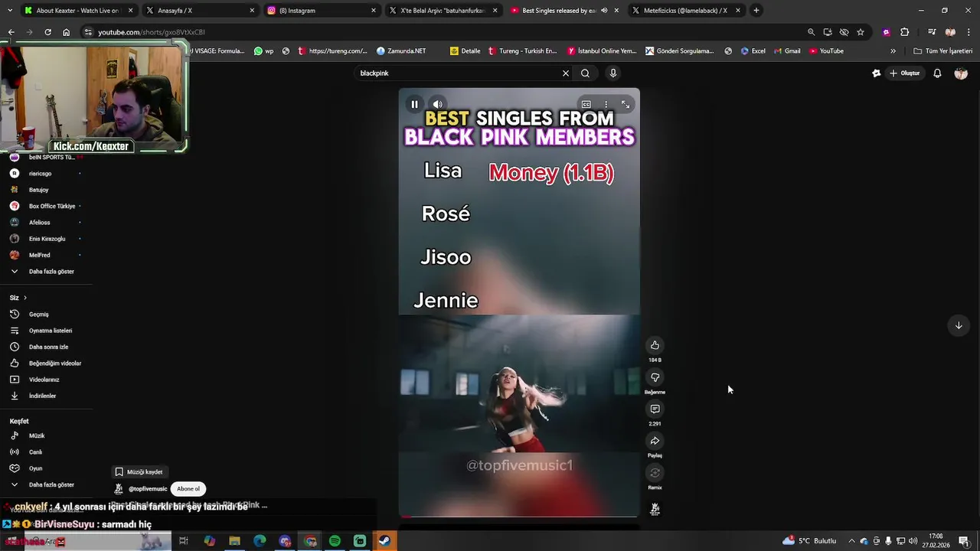The height and width of the screenshot is (551, 980).
Task: Pause the Shorts video
Action: tap(414, 104)
